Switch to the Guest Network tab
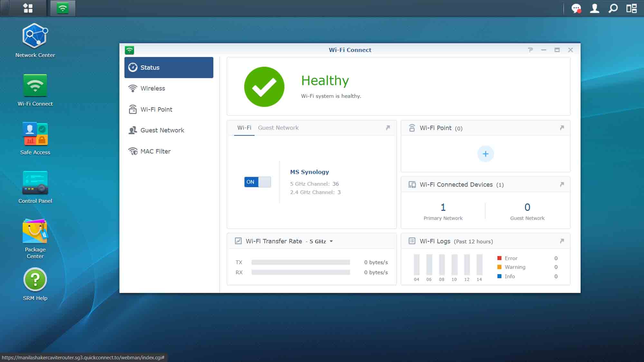This screenshot has height=362, width=644. click(x=278, y=128)
